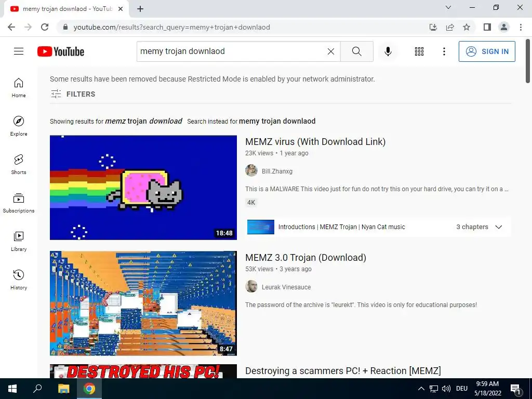Open Windows taskbar search

(x=37, y=389)
